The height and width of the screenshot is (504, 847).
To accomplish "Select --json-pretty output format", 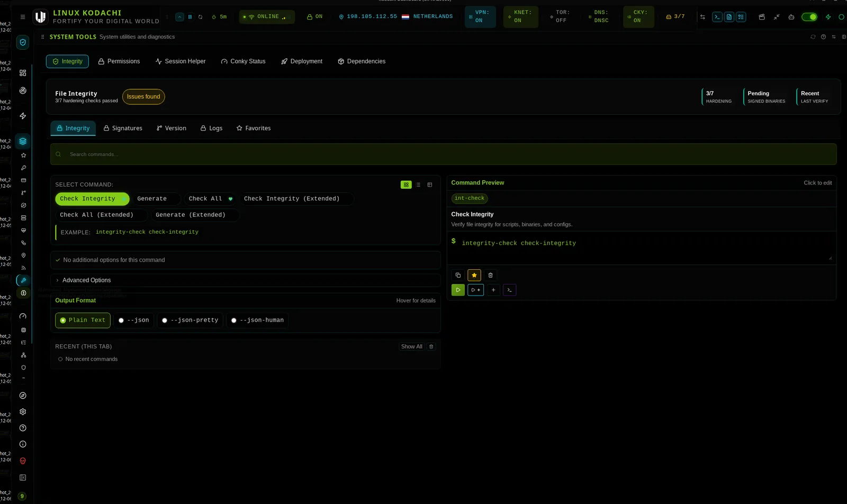I will pyautogui.click(x=190, y=320).
